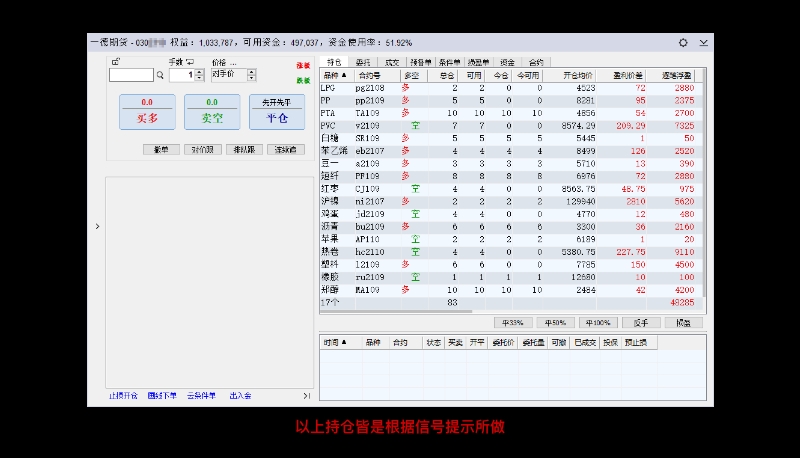Click the 反手 reverse position button
The image size is (800, 458).
click(x=641, y=323)
